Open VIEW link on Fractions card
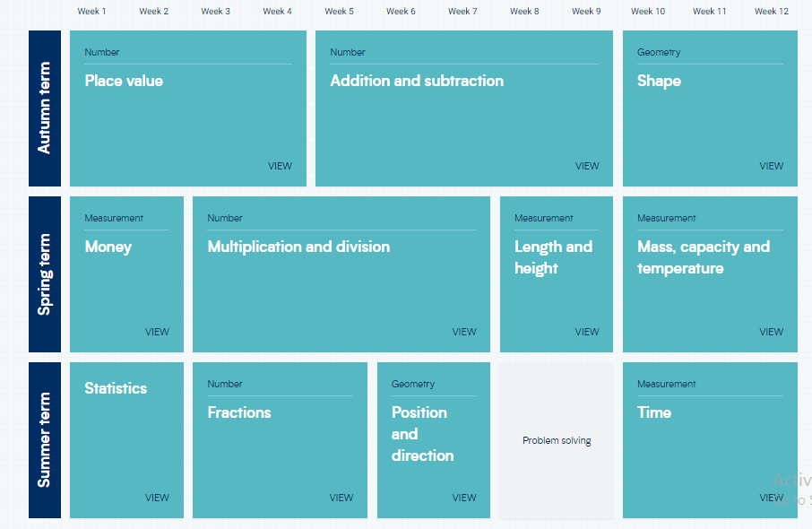 [341, 498]
